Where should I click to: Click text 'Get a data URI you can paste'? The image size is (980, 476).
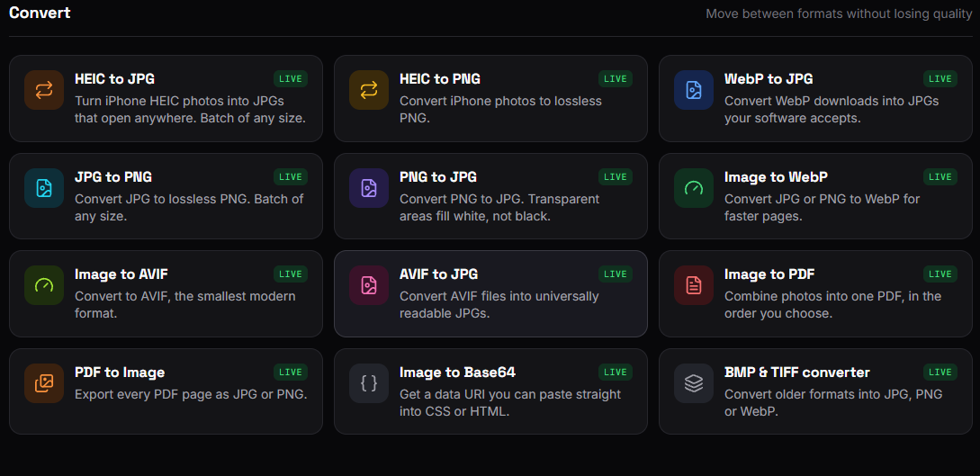pos(490,394)
